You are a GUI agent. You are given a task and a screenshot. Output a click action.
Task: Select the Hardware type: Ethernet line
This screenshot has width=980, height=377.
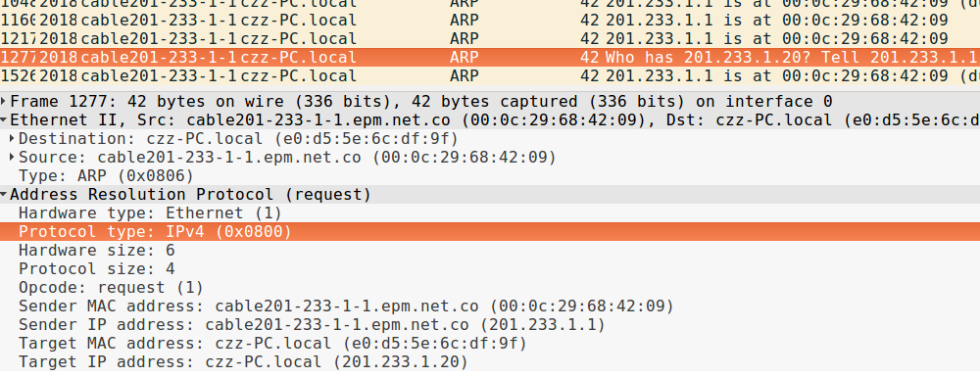pos(490,213)
